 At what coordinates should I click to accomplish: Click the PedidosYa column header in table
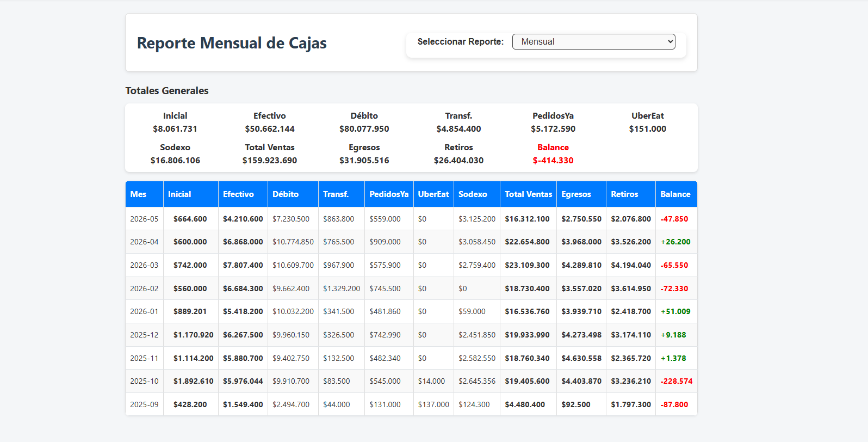coord(389,194)
